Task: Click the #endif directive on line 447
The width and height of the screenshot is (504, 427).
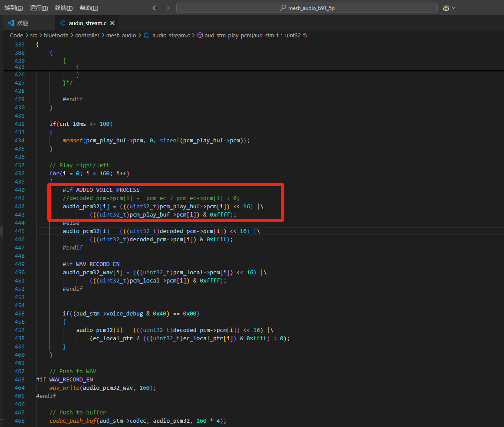Action: (72, 248)
